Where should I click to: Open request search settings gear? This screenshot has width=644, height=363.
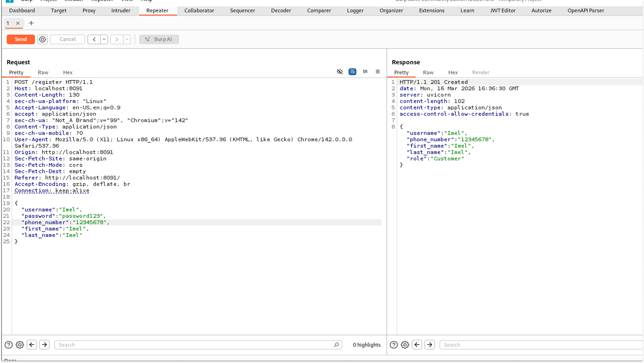click(20, 345)
